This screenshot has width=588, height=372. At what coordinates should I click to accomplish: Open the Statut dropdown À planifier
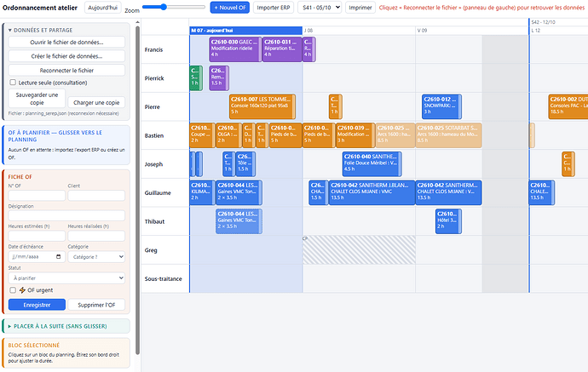pyautogui.click(x=66, y=278)
